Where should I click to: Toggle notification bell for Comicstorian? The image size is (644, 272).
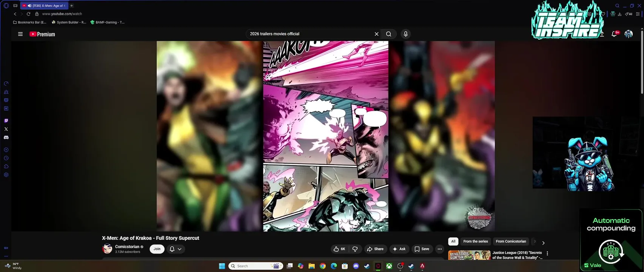click(x=172, y=249)
